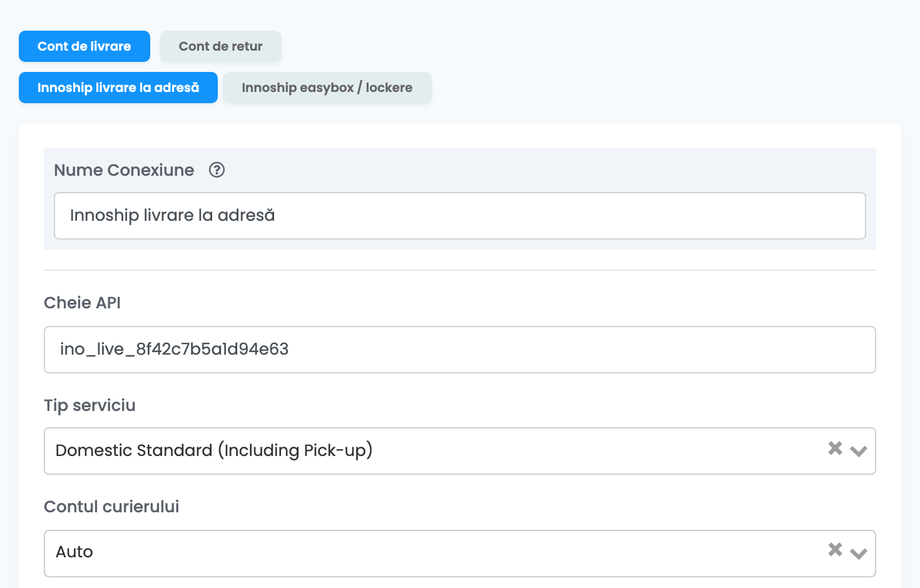Expand the Contul curierului dropdown arrow
Image resolution: width=920 pixels, height=588 pixels.
point(859,553)
